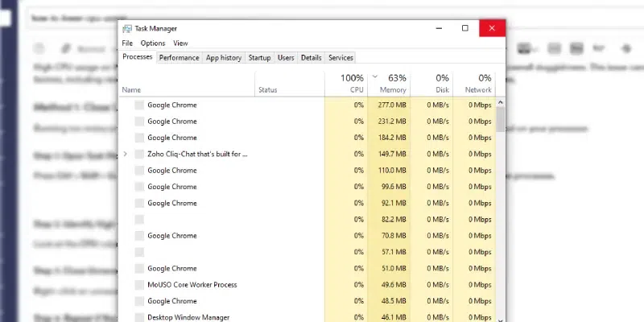Click the Task Manager title bar icon
The height and width of the screenshot is (322, 644).
[x=127, y=28]
